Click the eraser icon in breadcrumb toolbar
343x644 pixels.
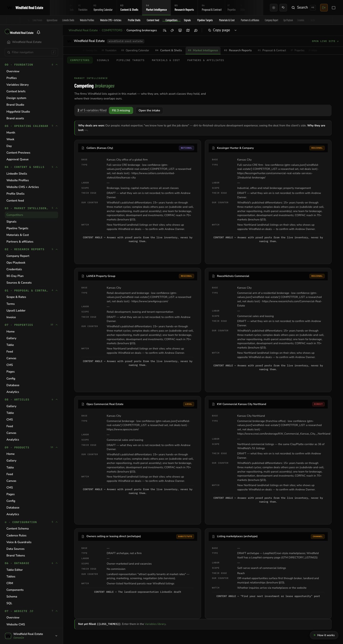(172, 30)
